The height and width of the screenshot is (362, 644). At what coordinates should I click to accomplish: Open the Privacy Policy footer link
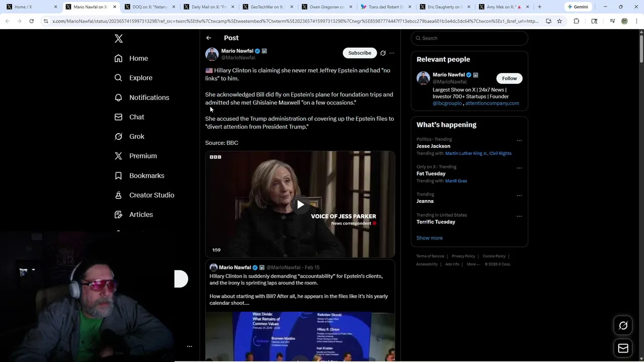pyautogui.click(x=463, y=256)
